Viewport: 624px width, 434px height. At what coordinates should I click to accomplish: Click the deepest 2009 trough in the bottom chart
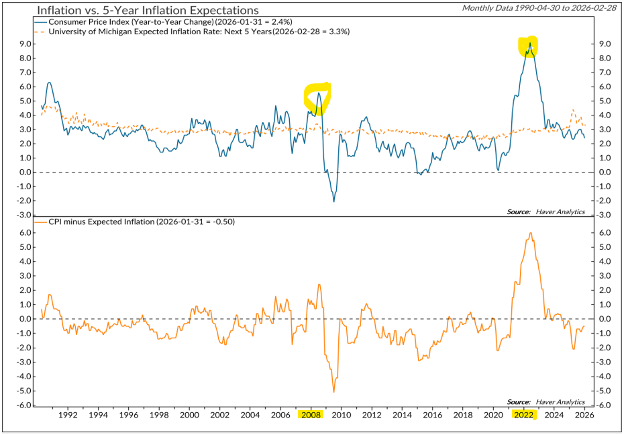click(x=333, y=390)
